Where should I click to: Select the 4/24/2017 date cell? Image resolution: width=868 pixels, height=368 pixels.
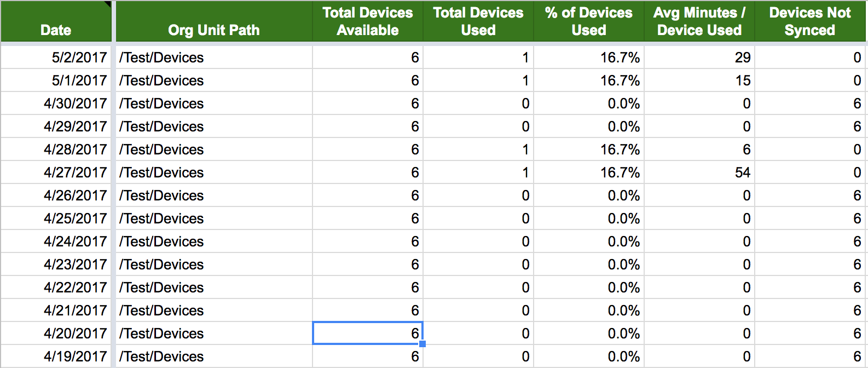pos(56,242)
